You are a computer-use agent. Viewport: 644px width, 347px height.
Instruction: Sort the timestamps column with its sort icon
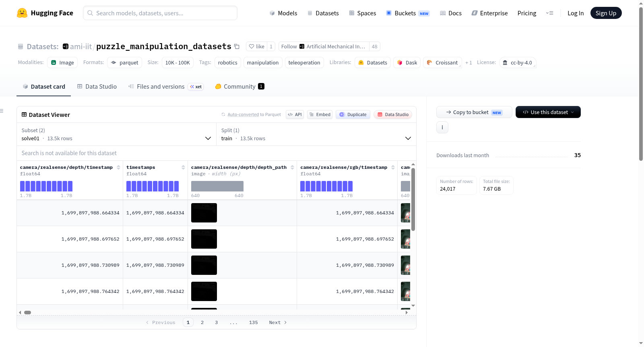pyautogui.click(x=183, y=167)
